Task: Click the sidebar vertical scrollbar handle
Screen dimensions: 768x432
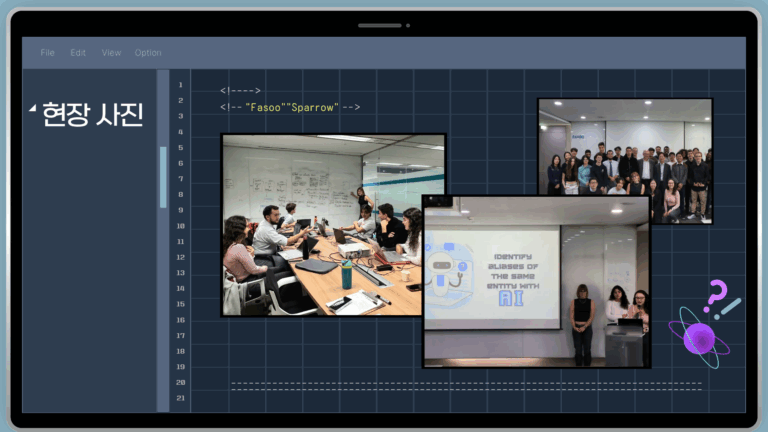Action: click(163, 176)
